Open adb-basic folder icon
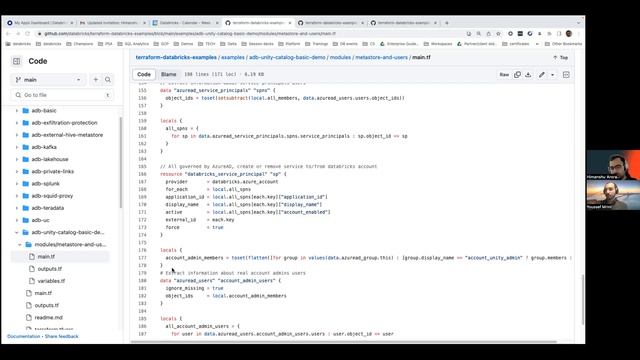640x360 pixels. 26,111
